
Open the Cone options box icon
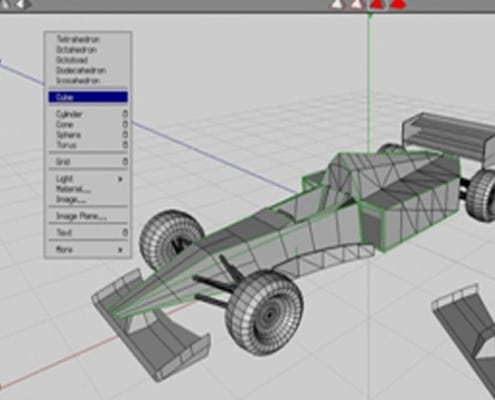tap(125, 124)
